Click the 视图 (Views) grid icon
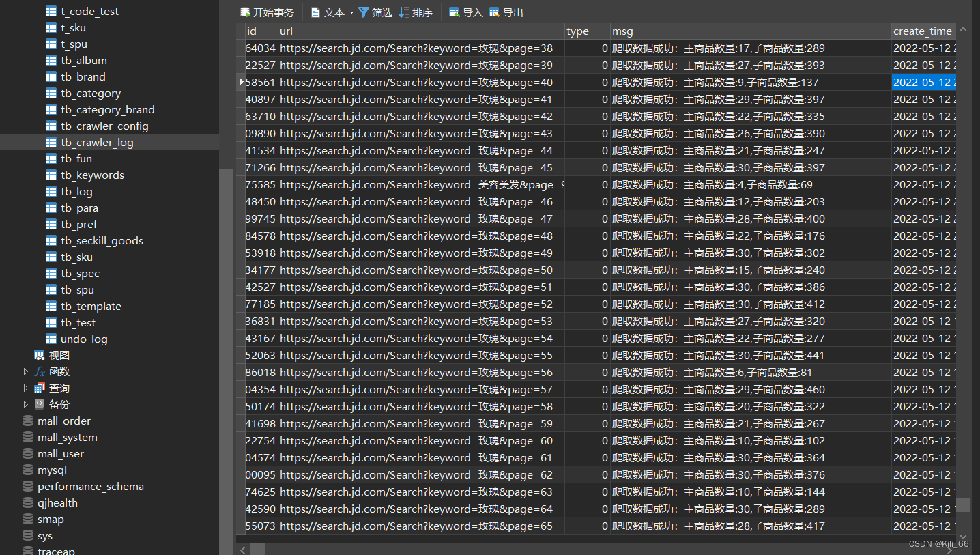Viewport: 980px width, 555px height. tap(38, 355)
